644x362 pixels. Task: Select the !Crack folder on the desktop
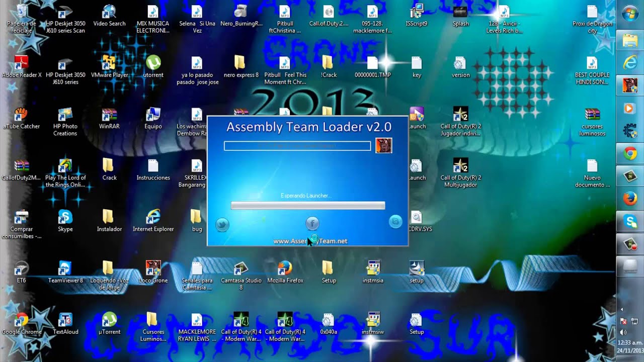pyautogui.click(x=329, y=67)
